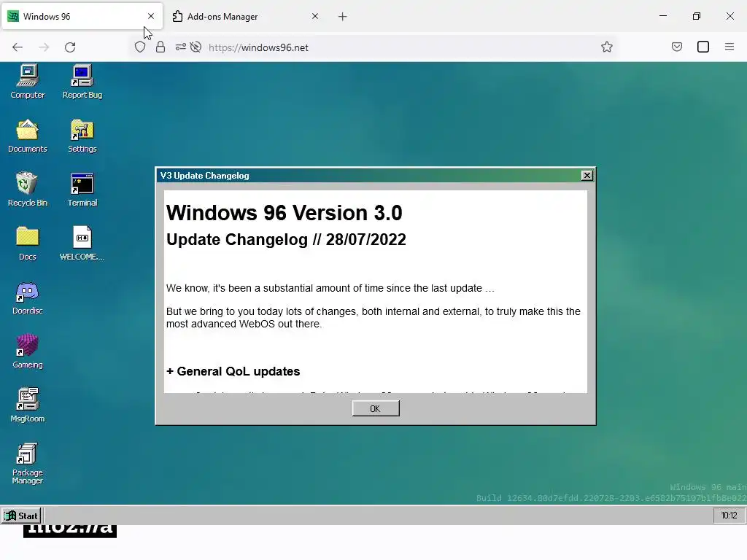Launch the Settings desktop shortcut
This screenshot has height=560, width=747.
[x=82, y=136]
